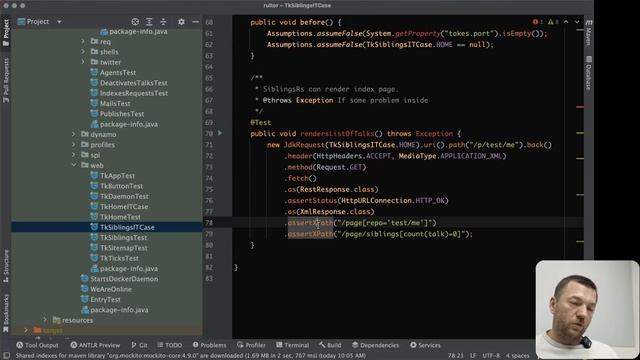The width and height of the screenshot is (640, 360).
Task: Click the 4 spaces indent setting
Action: tap(518, 356)
